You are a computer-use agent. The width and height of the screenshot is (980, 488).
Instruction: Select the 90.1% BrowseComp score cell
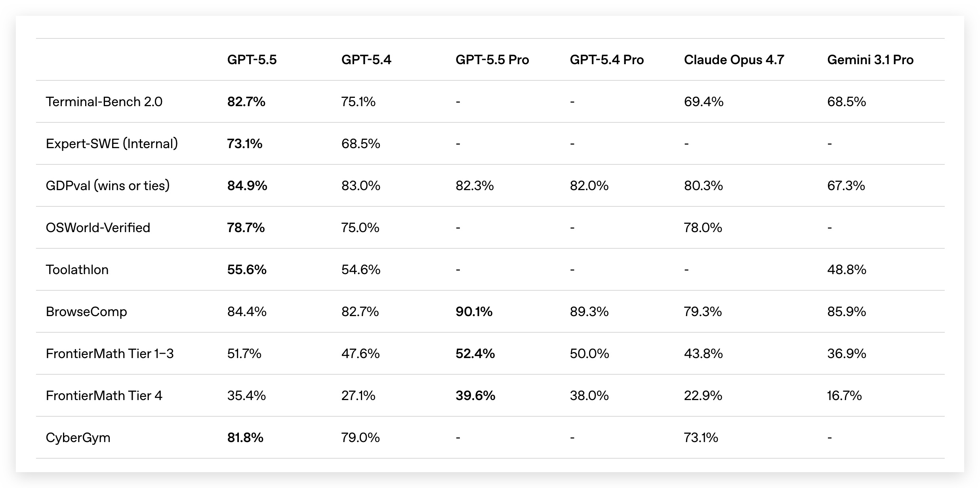(x=474, y=312)
